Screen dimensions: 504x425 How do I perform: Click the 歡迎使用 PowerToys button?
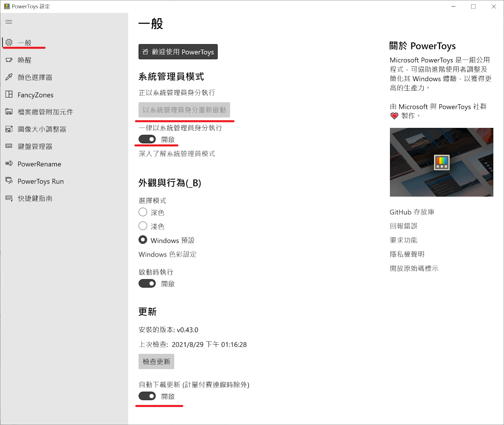178,52
